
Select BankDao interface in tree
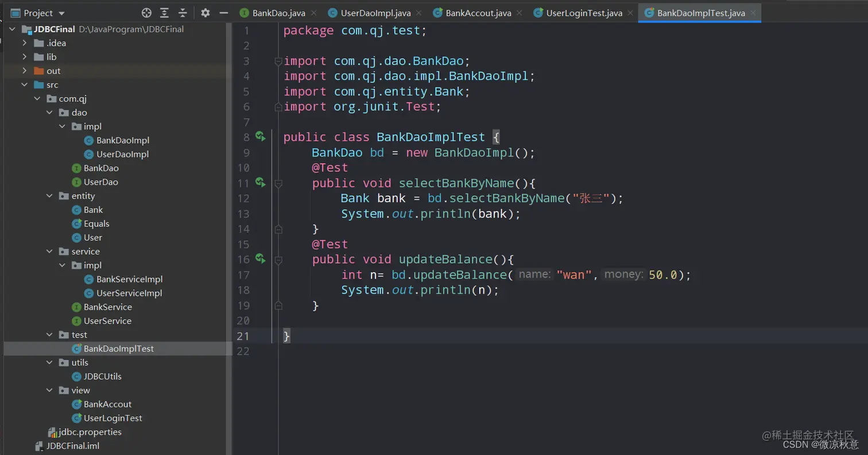pos(101,168)
